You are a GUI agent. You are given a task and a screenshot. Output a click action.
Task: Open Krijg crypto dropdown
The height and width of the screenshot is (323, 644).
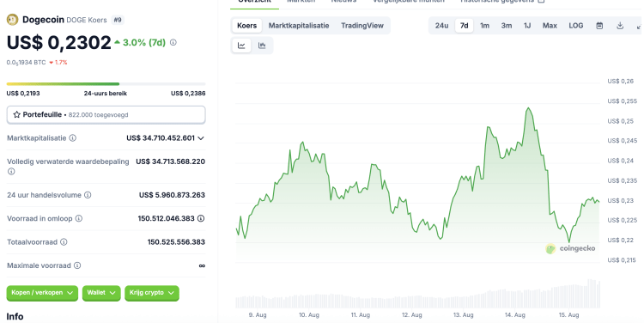[151, 293]
